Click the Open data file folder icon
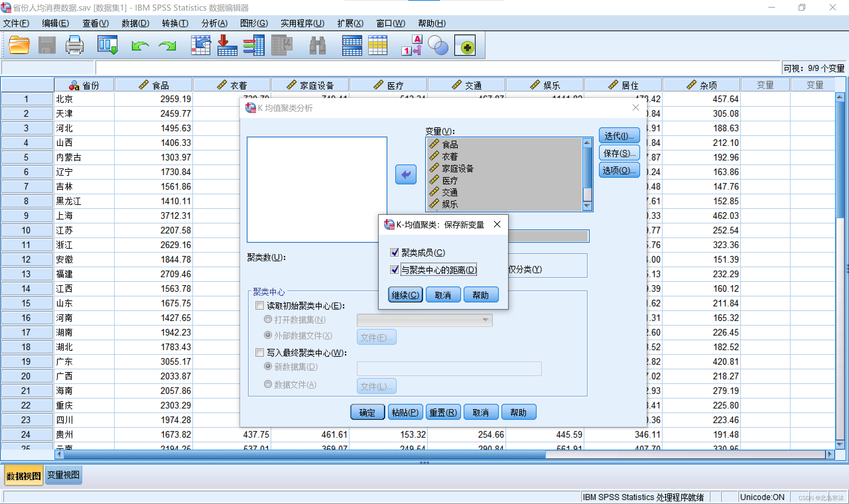Viewport: 849px width, 504px height. [x=19, y=45]
